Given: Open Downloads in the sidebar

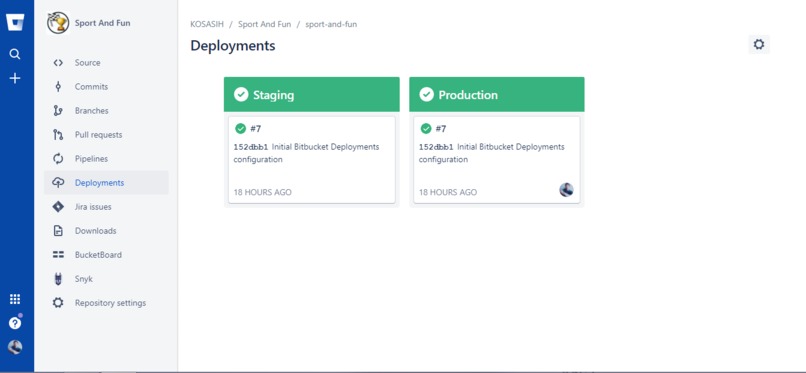Looking at the screenshot, I should click(x=106, y=231).
